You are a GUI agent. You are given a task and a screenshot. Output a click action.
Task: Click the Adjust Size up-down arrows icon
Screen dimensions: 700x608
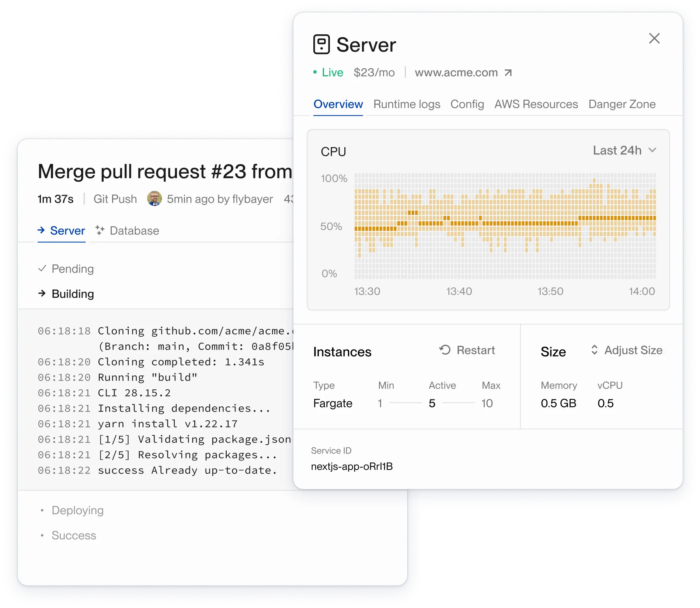coord(594,350)
